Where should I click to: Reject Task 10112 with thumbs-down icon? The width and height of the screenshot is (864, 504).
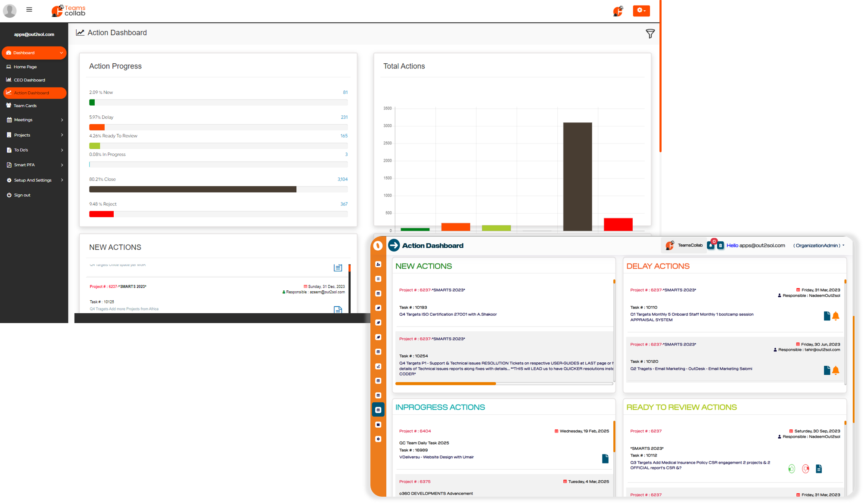click(805, 469)
